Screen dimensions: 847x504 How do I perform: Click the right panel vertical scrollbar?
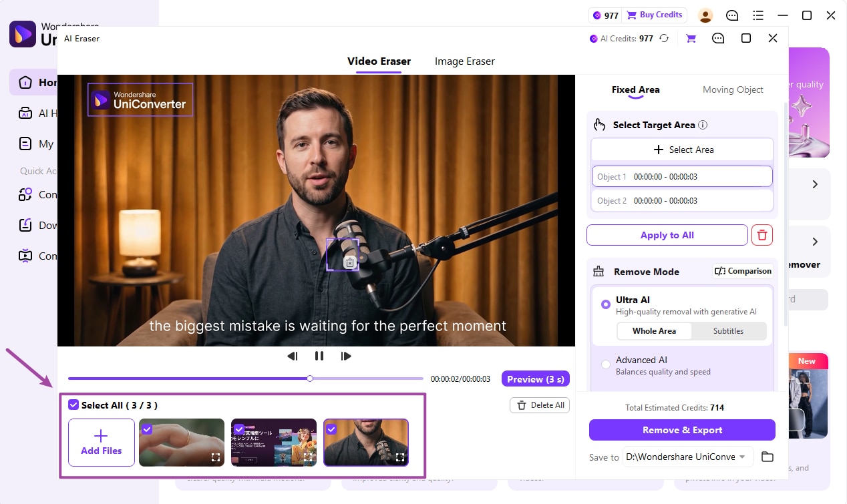point(785,214)
